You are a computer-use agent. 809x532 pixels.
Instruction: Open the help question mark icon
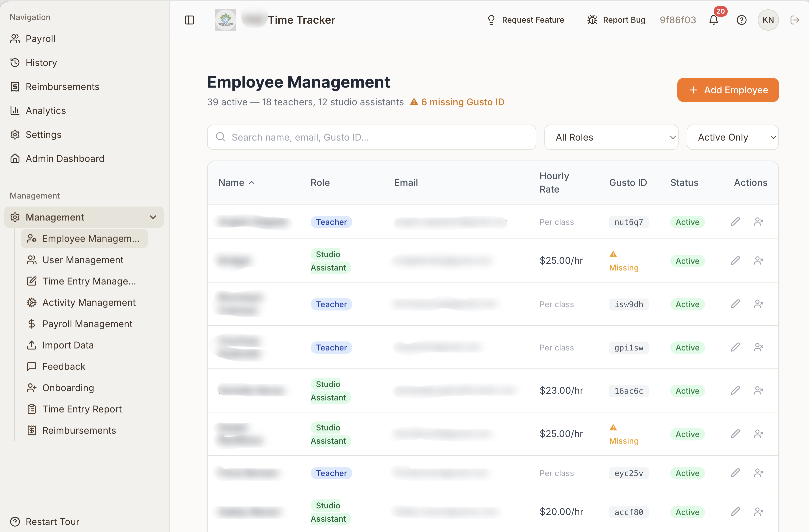coord(741,20)
